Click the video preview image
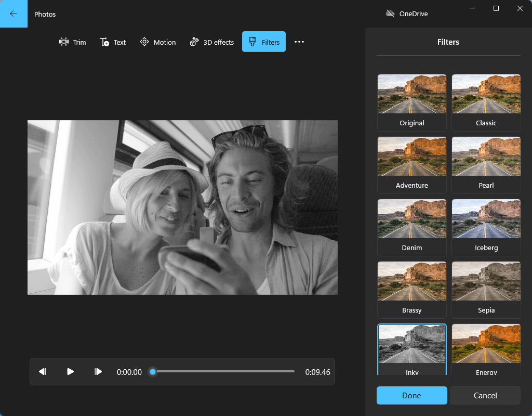 (182, 207)
